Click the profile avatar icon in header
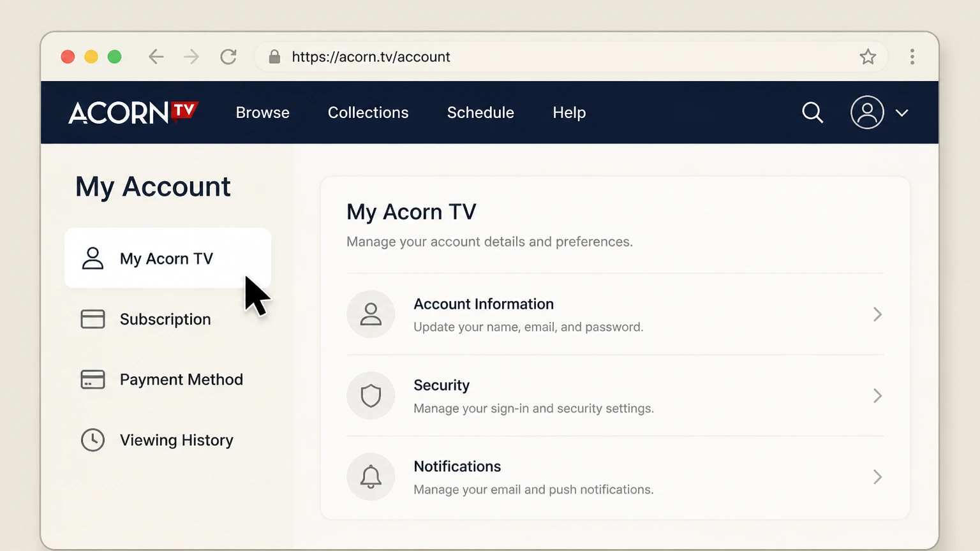 [x=867, y=112]
